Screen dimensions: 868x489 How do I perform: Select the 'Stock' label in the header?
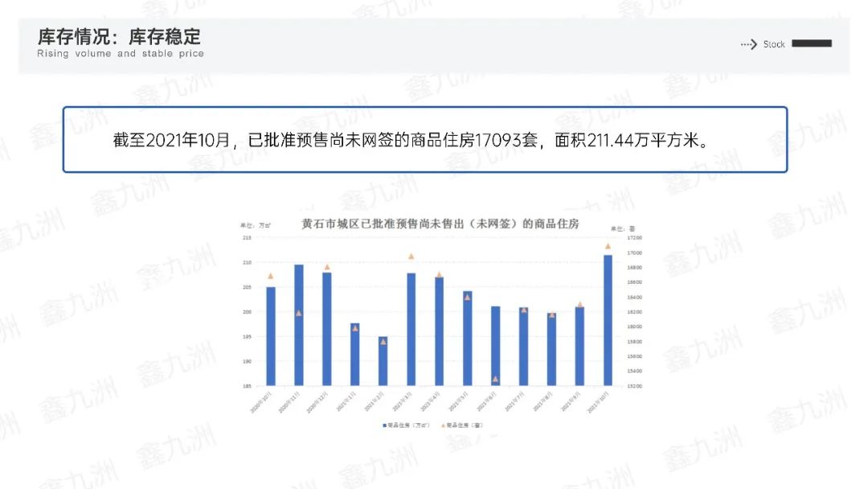pyautogui.click(x=774, y=44)
